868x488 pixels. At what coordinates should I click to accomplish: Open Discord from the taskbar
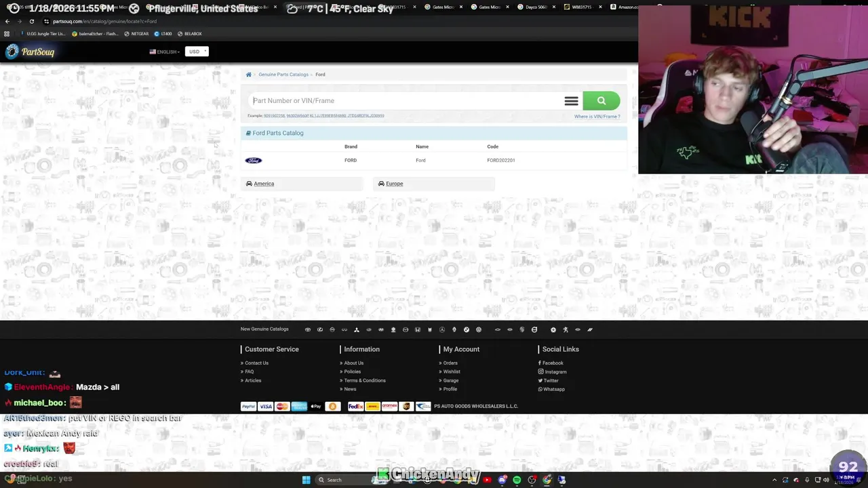click(502, 480)
